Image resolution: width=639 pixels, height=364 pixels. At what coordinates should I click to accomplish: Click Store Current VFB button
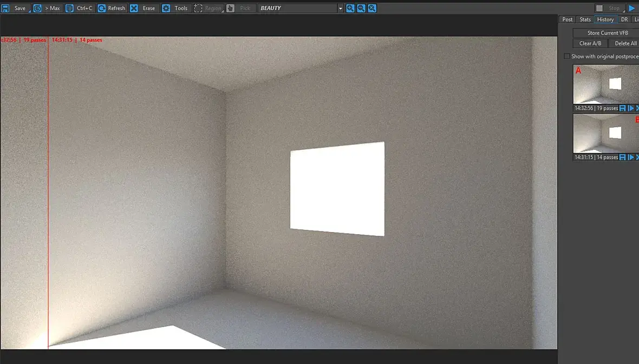click(x=607, y=32)
